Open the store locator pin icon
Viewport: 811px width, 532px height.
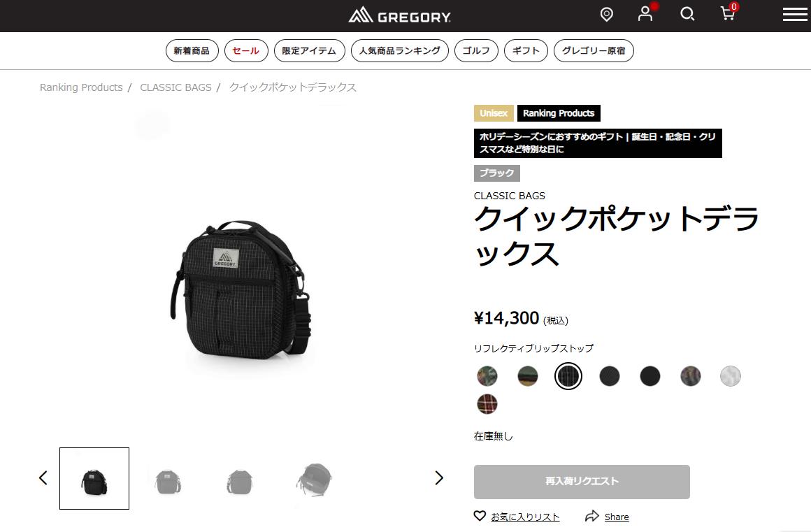pos(606,15)
